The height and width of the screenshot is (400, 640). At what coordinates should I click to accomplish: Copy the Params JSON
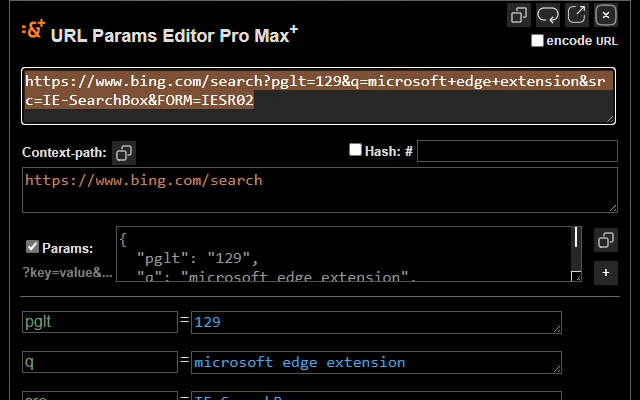pos(606,240)
